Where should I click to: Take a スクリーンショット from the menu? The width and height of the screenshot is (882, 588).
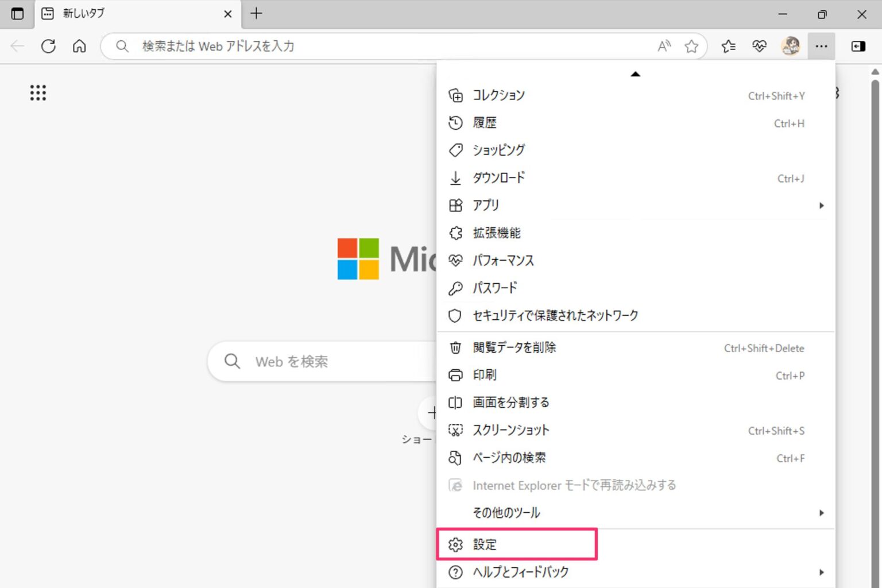pyautogui.click(x=510, y=430)
